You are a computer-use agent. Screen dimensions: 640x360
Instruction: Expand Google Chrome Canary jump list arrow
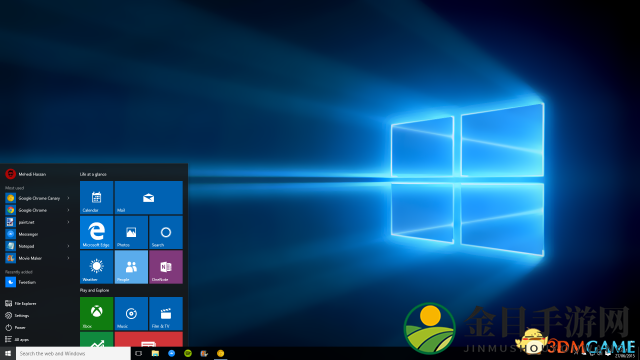tap(68, 198)
